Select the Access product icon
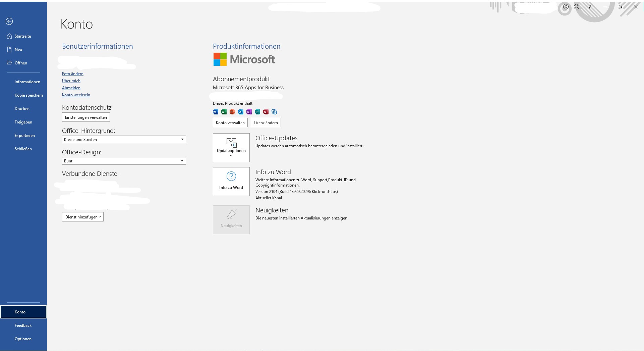The width and height of the screenshot is (644, 351). tap(266, 112)
